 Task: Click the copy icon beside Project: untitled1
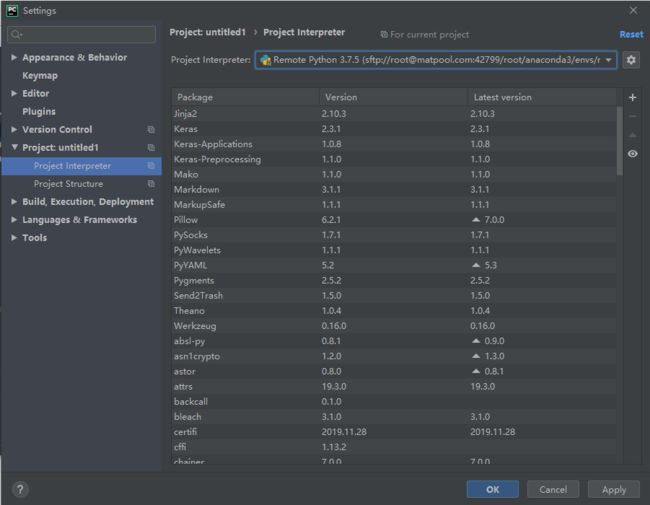point(151,148)
